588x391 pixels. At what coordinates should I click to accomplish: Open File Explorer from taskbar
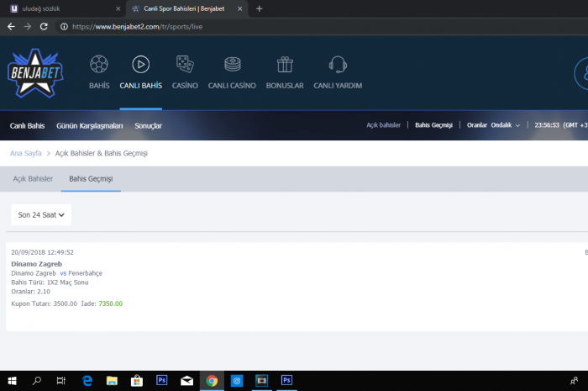pos(112,381)
